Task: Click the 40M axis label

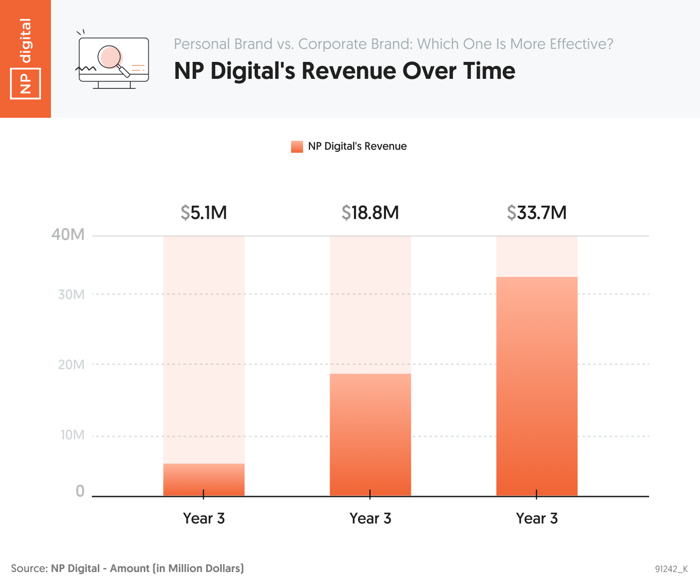Action: pos(68,235)
